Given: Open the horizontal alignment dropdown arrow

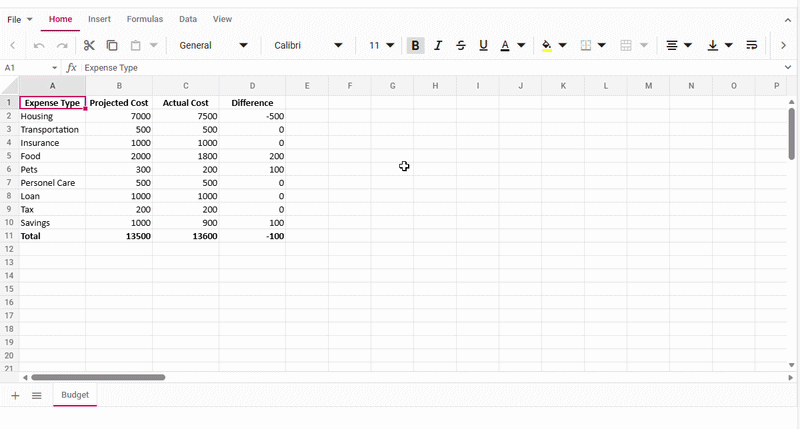Looking at the screenshot, I should click(688, 45).
